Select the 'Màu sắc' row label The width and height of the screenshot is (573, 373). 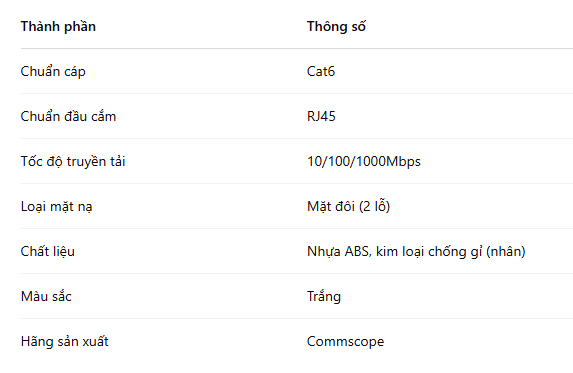[46, 296]
